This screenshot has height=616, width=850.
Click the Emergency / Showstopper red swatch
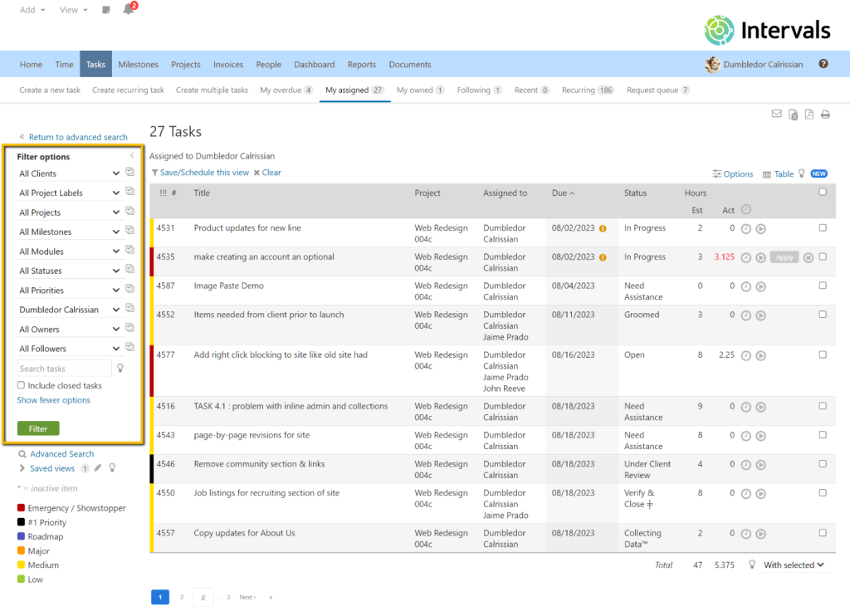tap(23, 507)
